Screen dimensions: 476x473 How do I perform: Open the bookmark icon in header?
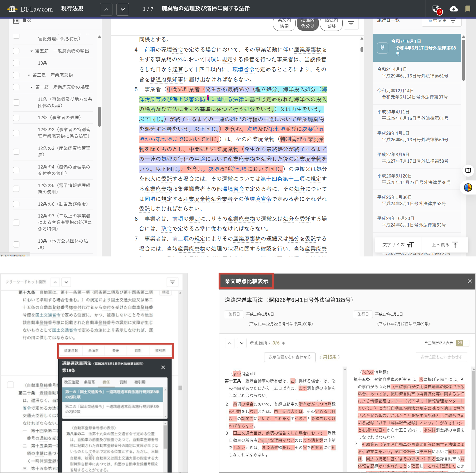coord(468,9)
